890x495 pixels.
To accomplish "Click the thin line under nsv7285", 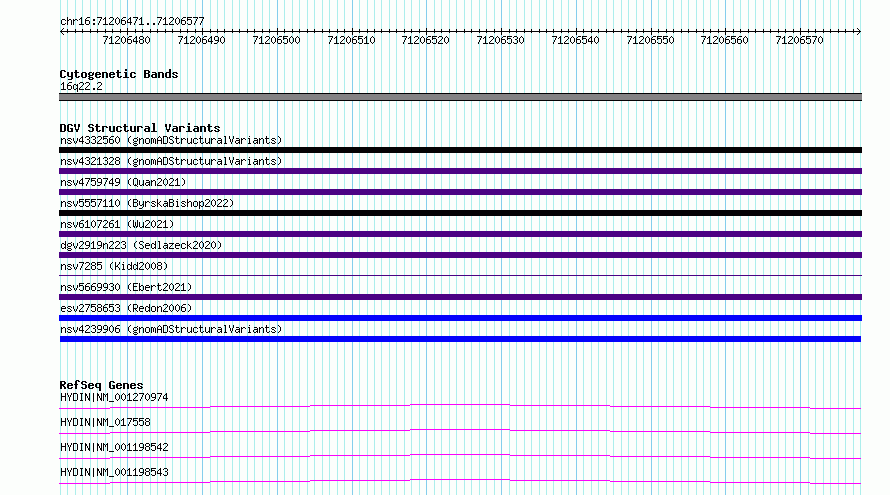I will pos(460,276).
